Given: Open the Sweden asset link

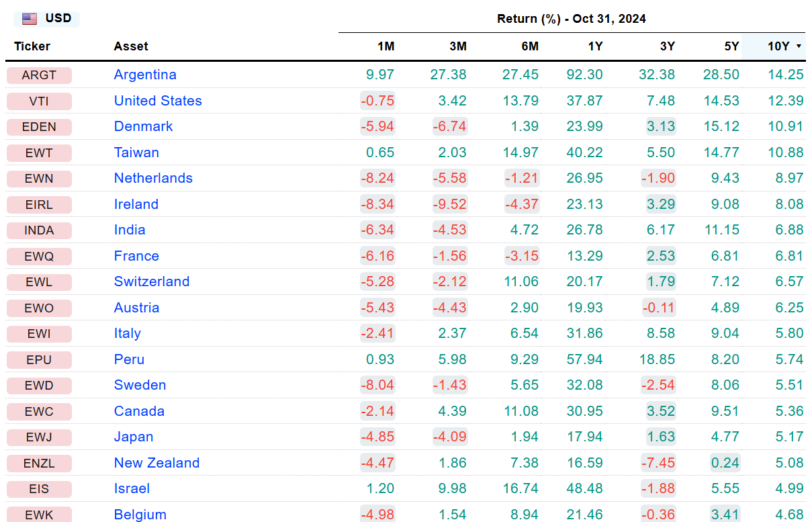Looking at the screenshot, I should coord(140,385).
